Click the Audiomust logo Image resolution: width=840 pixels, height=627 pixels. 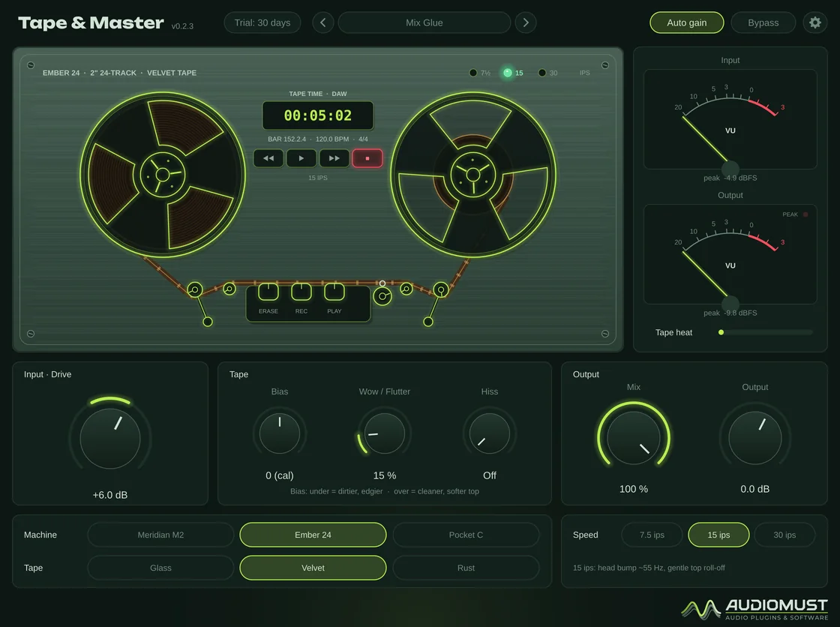754,609
